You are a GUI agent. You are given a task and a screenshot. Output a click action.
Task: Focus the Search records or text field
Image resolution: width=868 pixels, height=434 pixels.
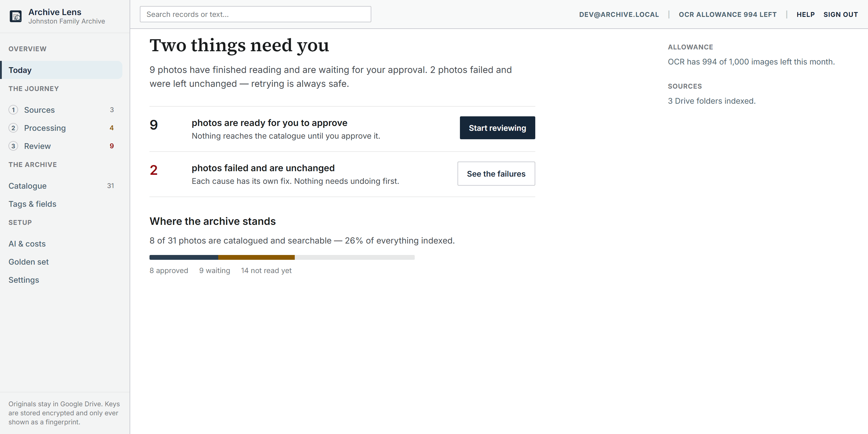[x=255, y=14]
